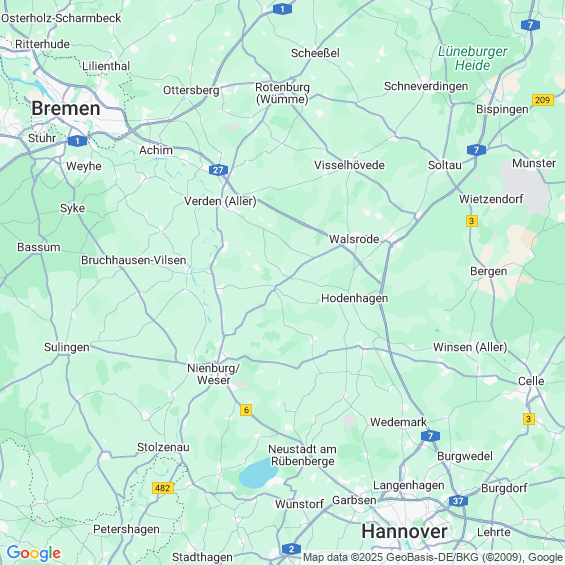Select the Bremen city label
The height and width of the screenshot is (565, 565).
point(66,108)
